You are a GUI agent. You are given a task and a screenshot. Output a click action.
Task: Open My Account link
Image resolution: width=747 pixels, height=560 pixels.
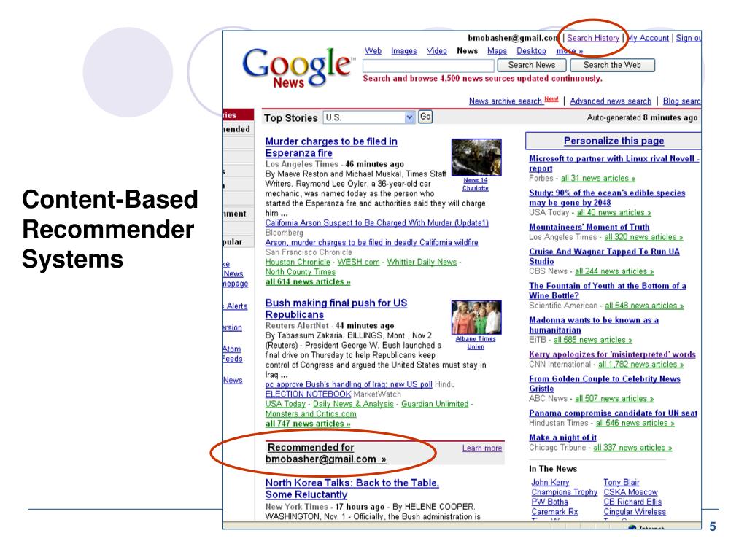click(648, 38)
